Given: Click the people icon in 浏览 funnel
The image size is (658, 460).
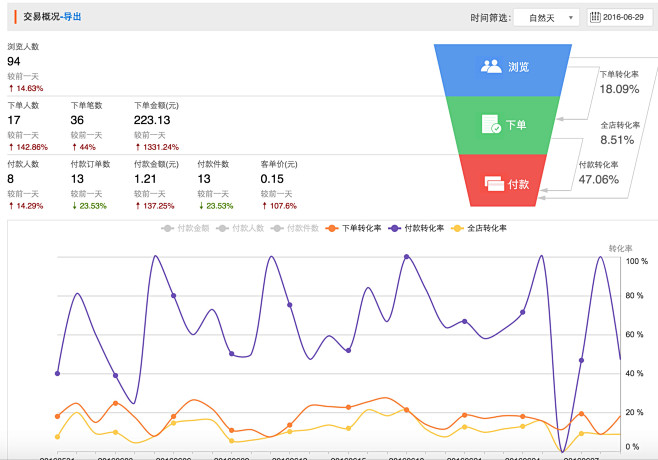Looking at the screenshot, I should tap(491, 66).
